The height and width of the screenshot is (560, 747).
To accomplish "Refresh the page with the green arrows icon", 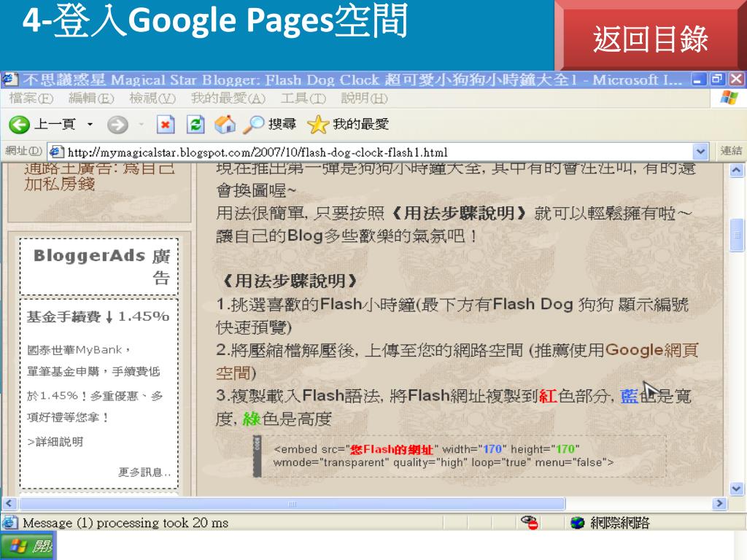I will [x=196, y=125].
